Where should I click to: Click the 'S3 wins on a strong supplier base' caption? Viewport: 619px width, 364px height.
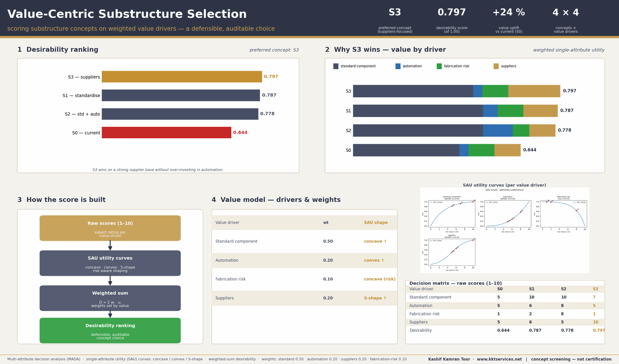pyautogui.click(x=158, y=170)
